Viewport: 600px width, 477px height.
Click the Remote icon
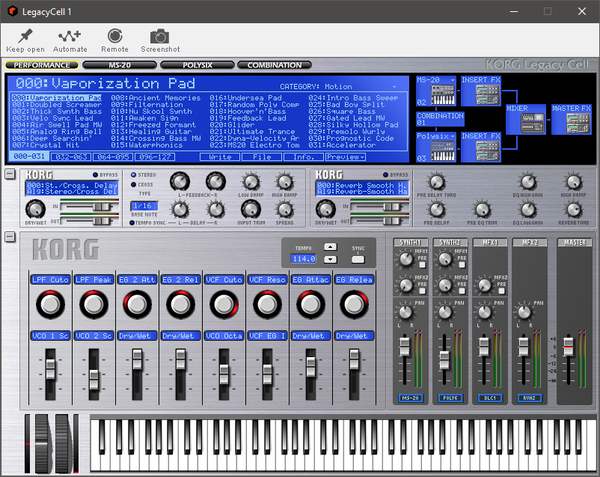click(115, 36)
